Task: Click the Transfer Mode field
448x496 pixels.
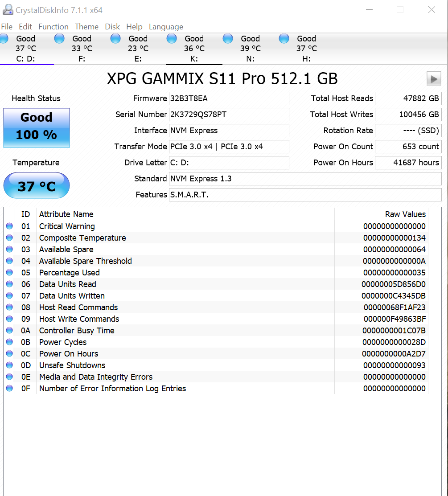Action: click(229, 147)
